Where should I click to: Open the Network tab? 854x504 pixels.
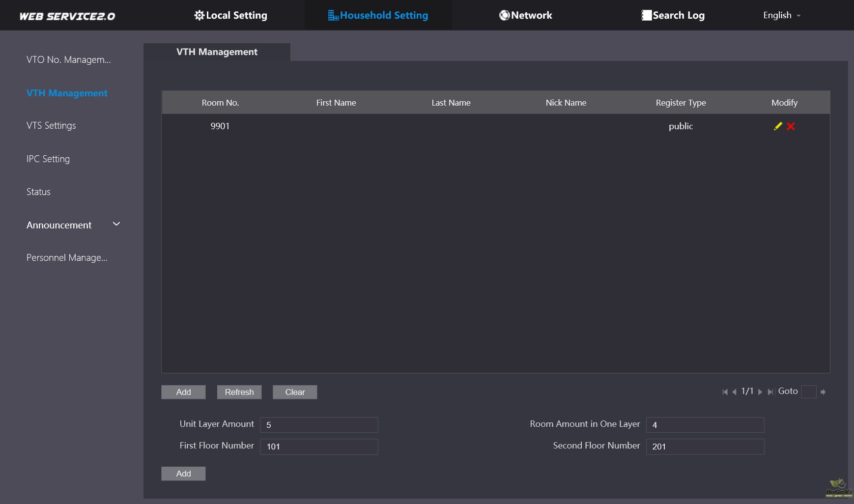tap(525, 15)
